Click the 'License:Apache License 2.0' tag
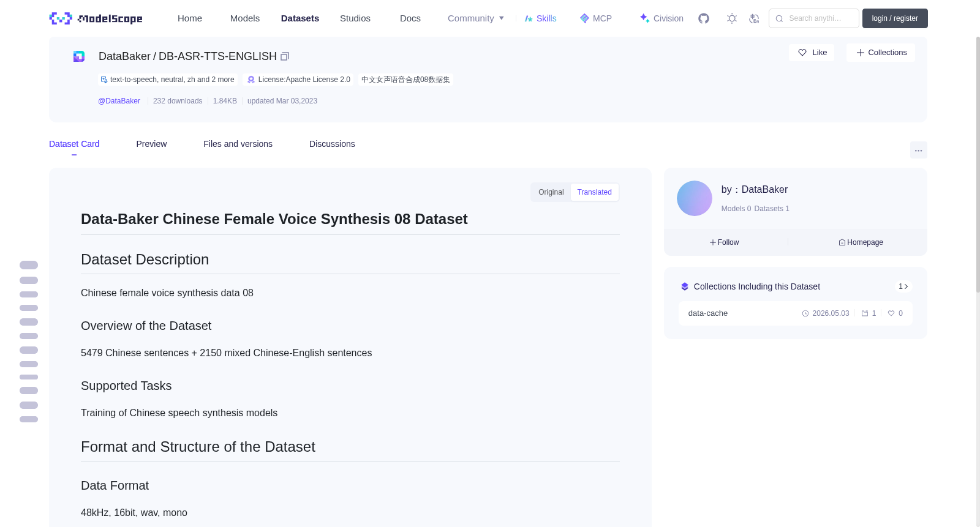This screenshot has height=527, width=980. coord(299,80)
